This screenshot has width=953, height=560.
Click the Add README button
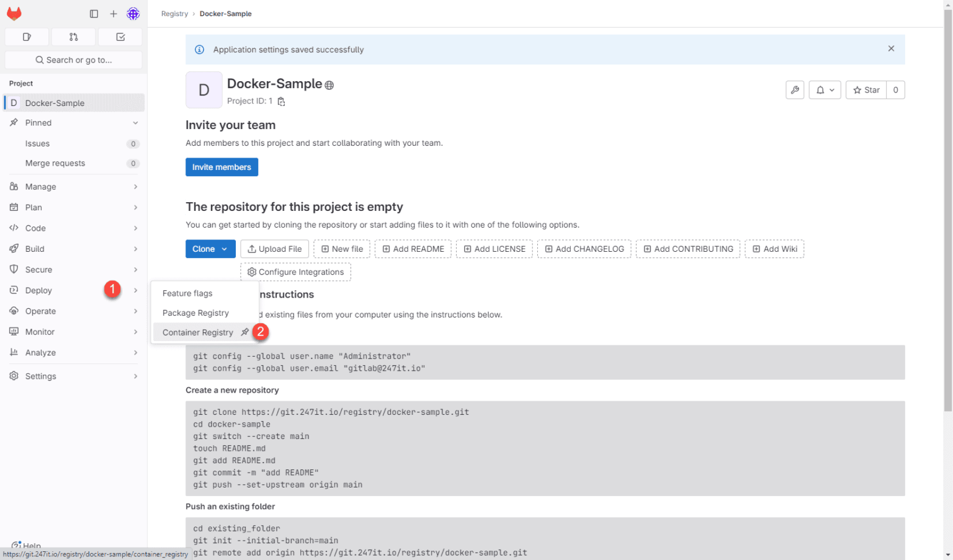click(x=413, y=249)
